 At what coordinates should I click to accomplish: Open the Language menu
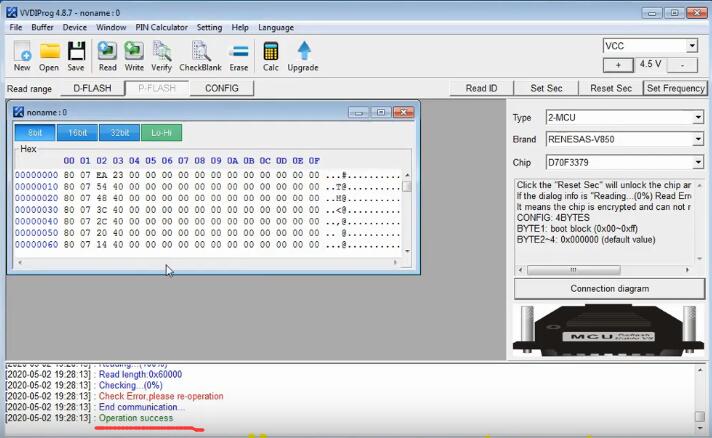coord(276,27)
